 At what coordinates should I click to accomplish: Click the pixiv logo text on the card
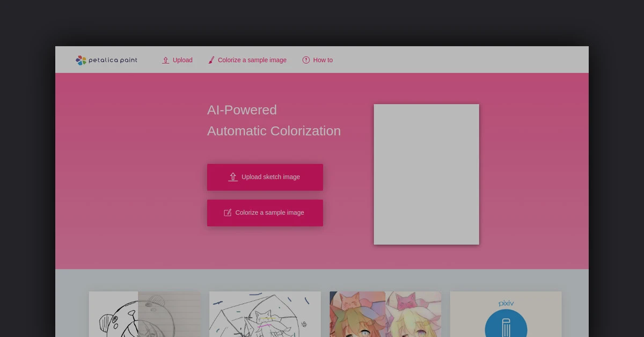point(506,303)
